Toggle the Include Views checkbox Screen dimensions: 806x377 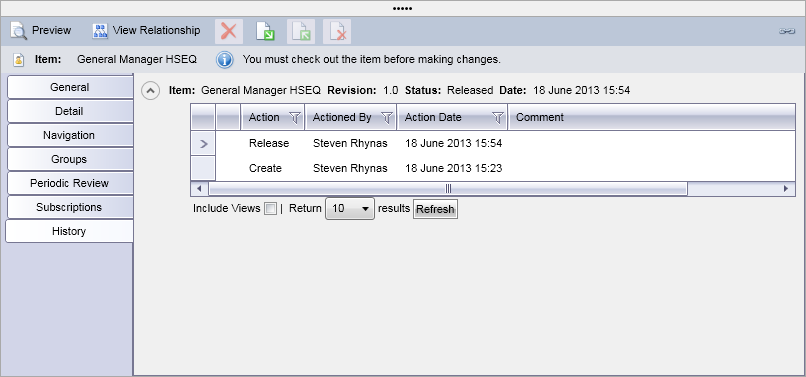click(270, 209)
